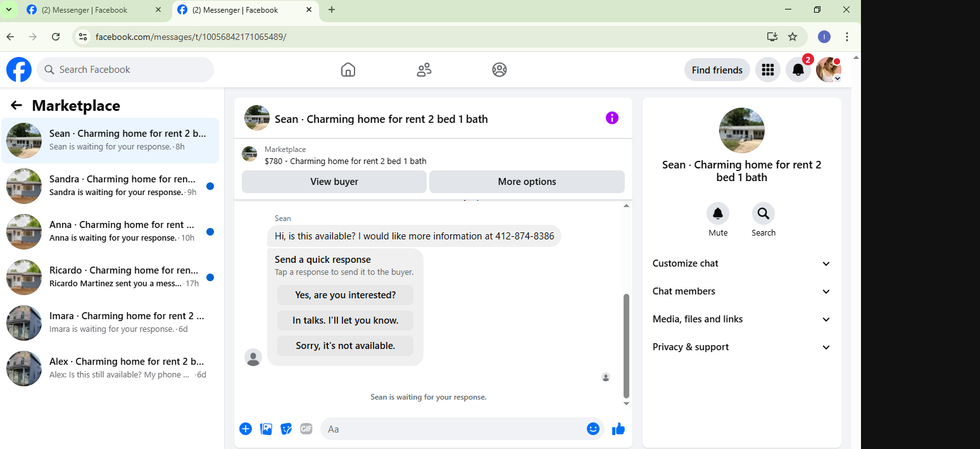Open the site information icon in address bar

coord(82,37)
